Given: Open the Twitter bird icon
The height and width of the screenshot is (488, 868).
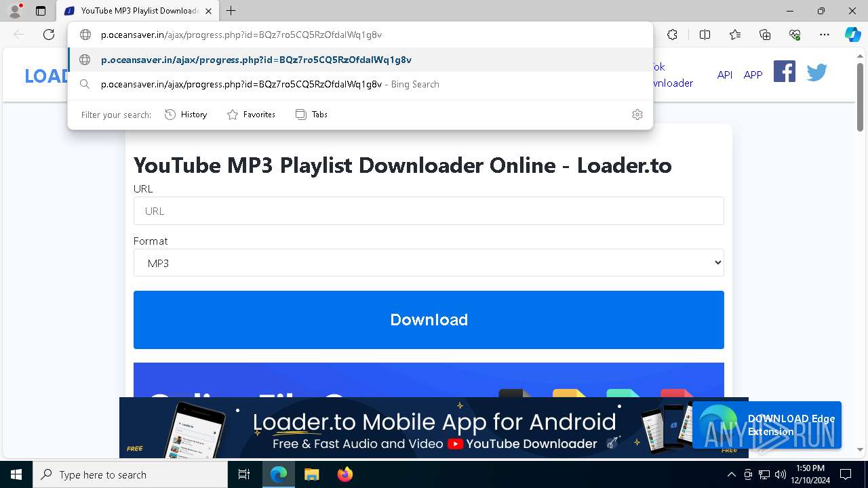Looking at the screenshot, I should click(x=816, y=72).
